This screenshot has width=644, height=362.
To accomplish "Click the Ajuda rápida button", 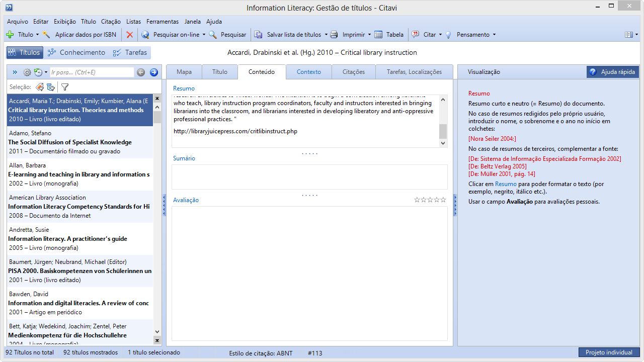I will tap(613, 72).
